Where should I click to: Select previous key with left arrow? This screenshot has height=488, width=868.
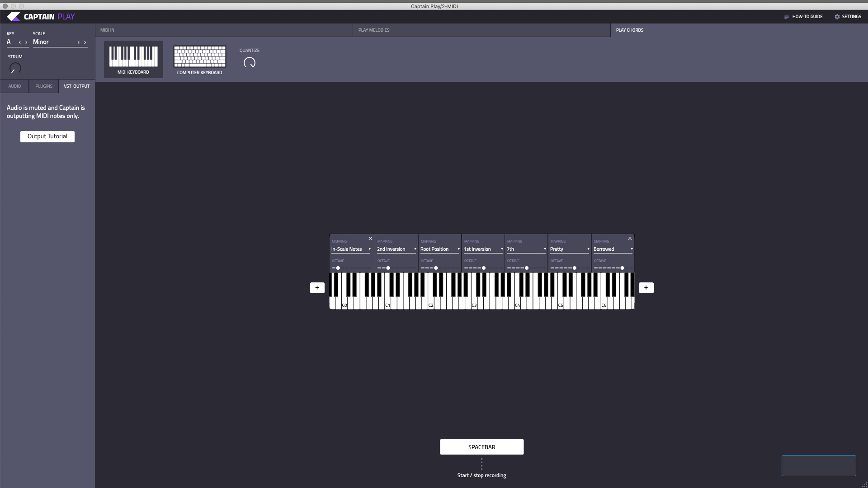tap(20, 42)
